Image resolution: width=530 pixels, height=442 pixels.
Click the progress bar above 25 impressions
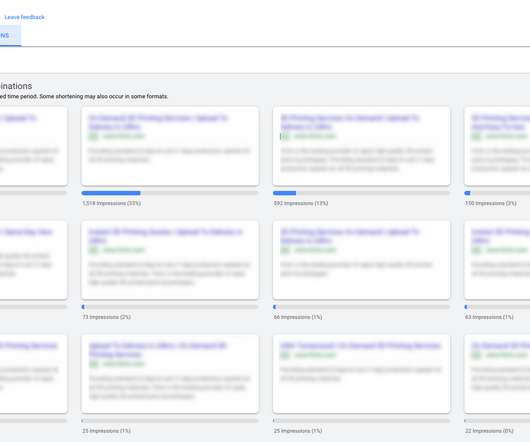[362, 421]
